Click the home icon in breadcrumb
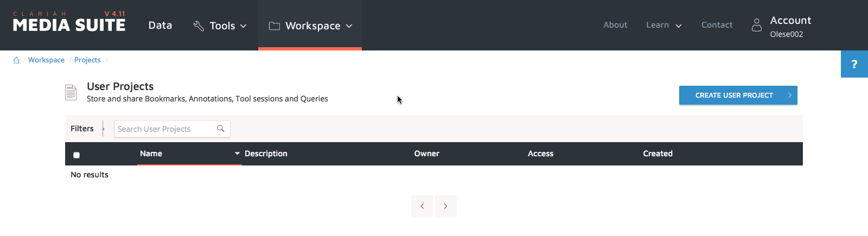 tap(16, 60)
